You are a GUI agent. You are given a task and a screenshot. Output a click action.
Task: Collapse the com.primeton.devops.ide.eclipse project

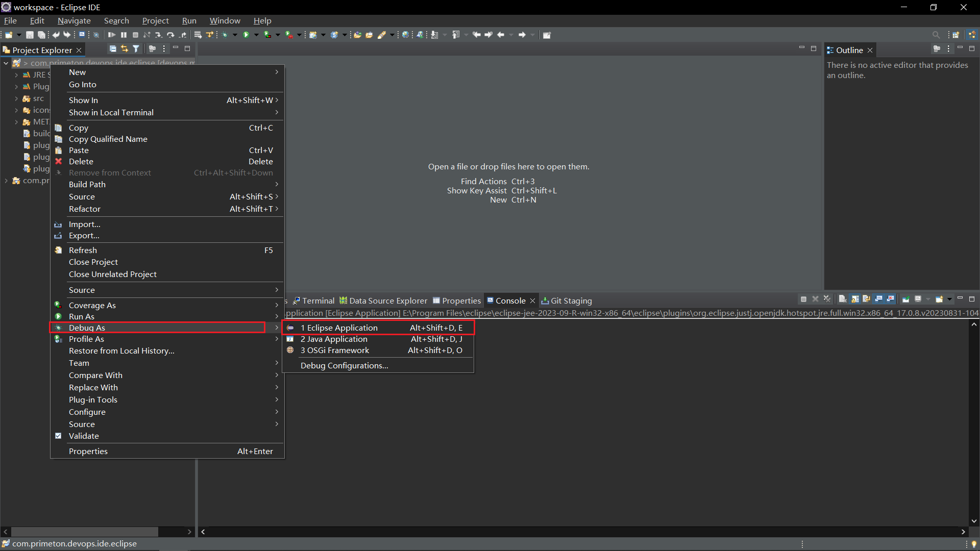coord(6,63)
